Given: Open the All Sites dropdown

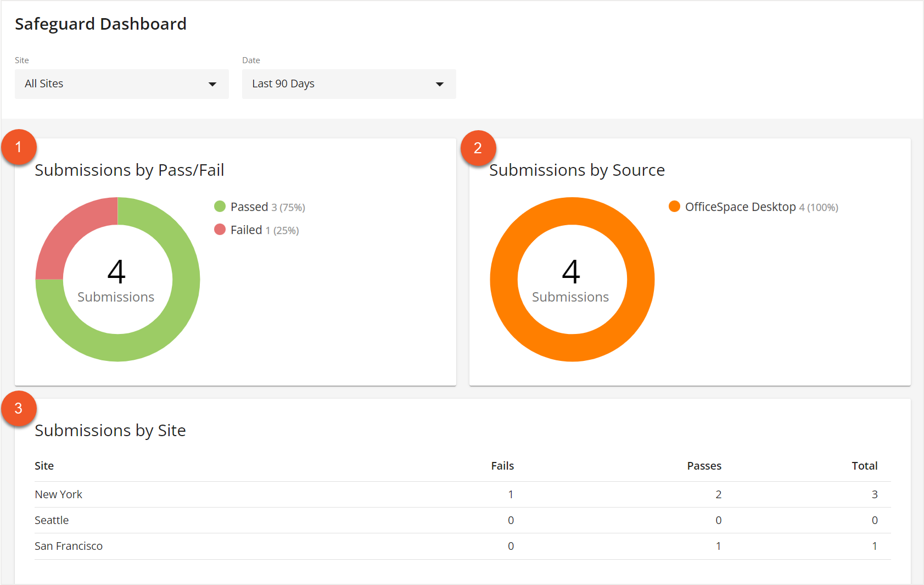Looking at the screenshot, I should [121, 84].
